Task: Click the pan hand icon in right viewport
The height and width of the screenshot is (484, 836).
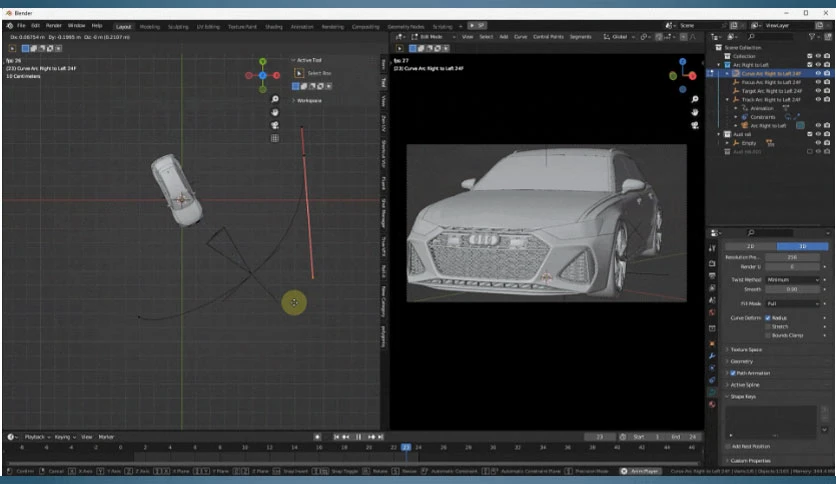Action: (695, 112)
